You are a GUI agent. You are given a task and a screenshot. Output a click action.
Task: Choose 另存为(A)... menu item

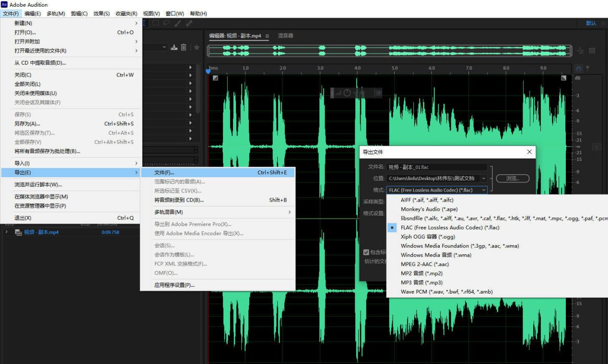click(71, 124)
